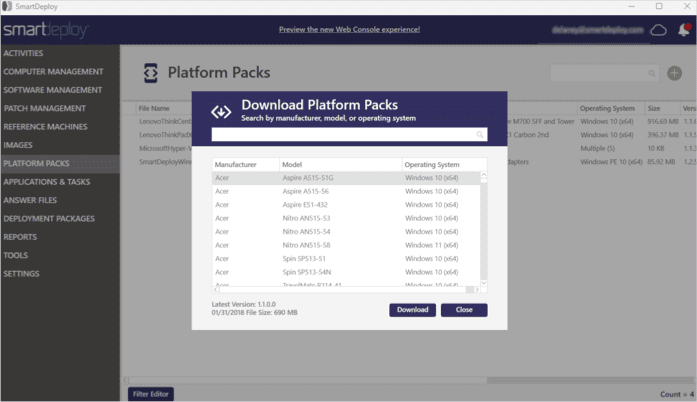
Task: Click the MicrosoftHyper-V file row
Action: [165, 149]
